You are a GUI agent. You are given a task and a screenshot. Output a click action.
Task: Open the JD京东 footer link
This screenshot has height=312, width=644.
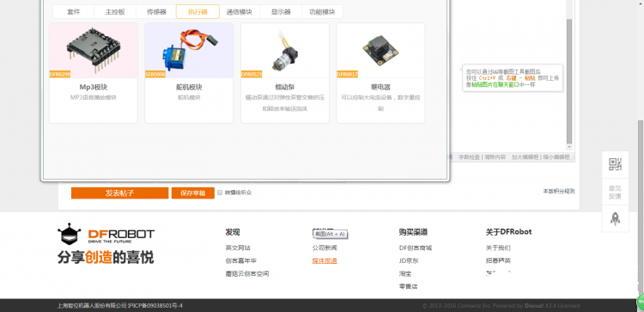tap(409, 260)
